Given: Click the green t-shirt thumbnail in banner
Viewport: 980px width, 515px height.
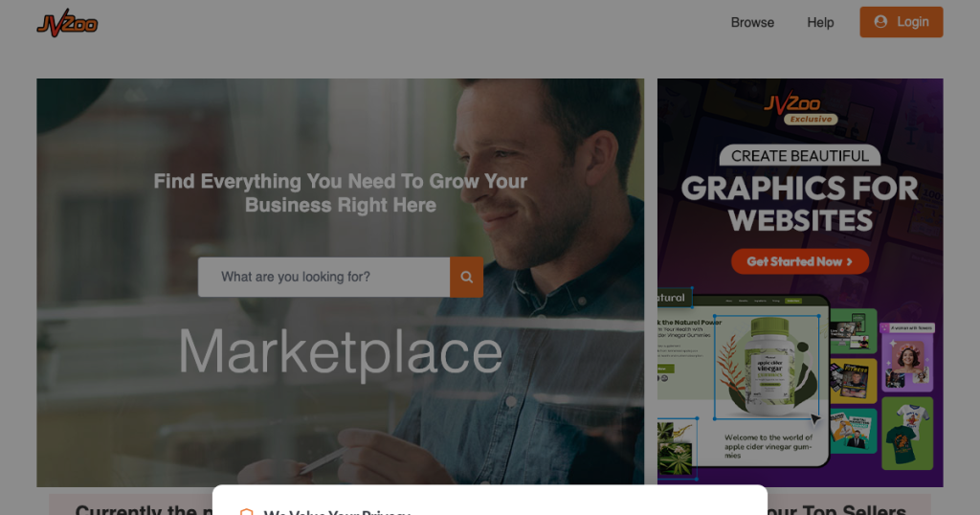Looking at the screenshot, I should 907,433.
